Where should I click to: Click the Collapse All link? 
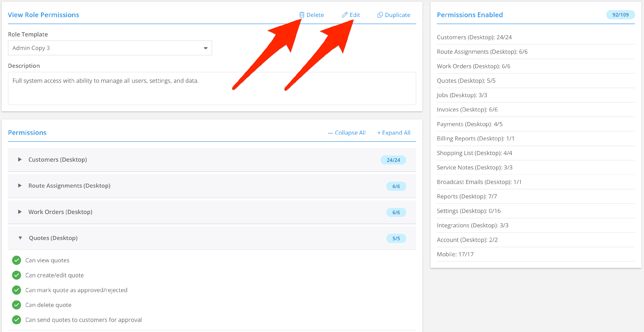[x=346, y=133]
